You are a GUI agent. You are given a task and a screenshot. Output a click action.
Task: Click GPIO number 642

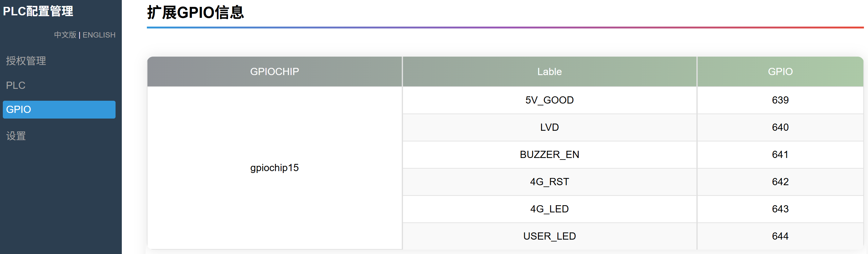(780, 182)
